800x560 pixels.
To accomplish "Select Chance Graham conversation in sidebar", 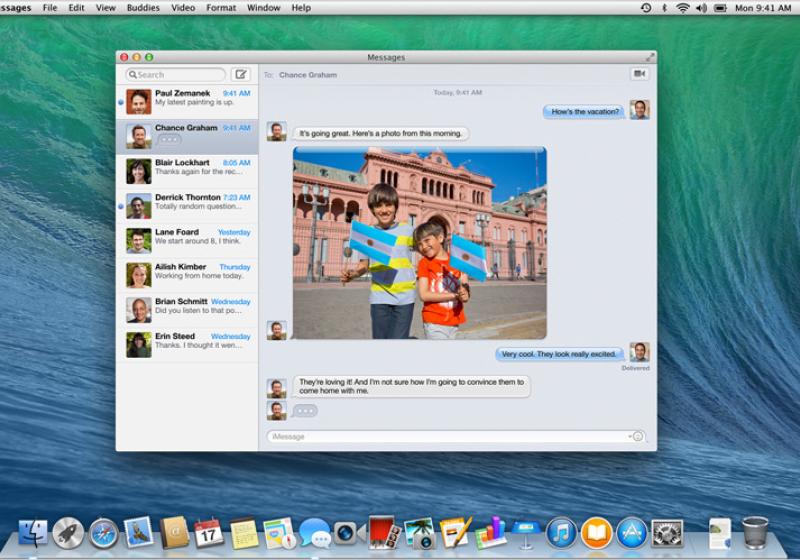I will point(187,136).
